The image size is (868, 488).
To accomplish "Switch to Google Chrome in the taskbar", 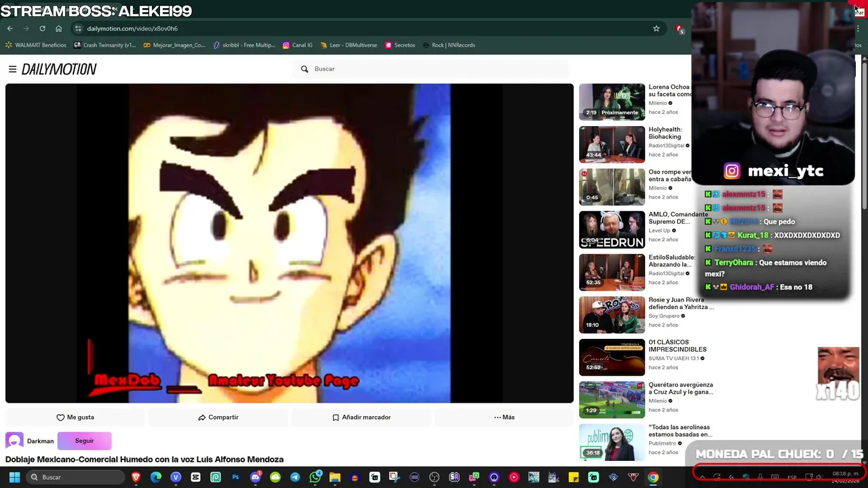I will pos(653,477).
